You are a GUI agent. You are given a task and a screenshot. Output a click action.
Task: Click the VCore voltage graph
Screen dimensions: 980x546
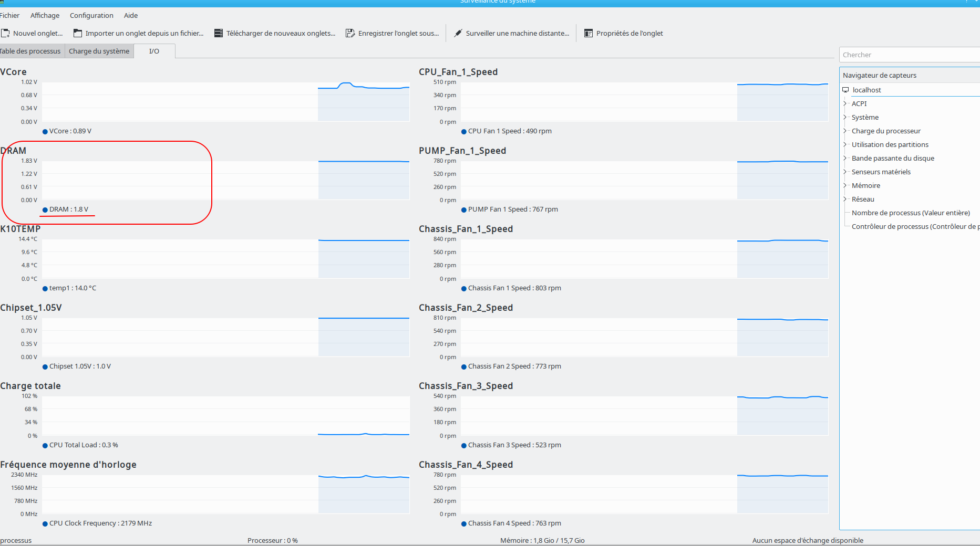pos(225,102)
